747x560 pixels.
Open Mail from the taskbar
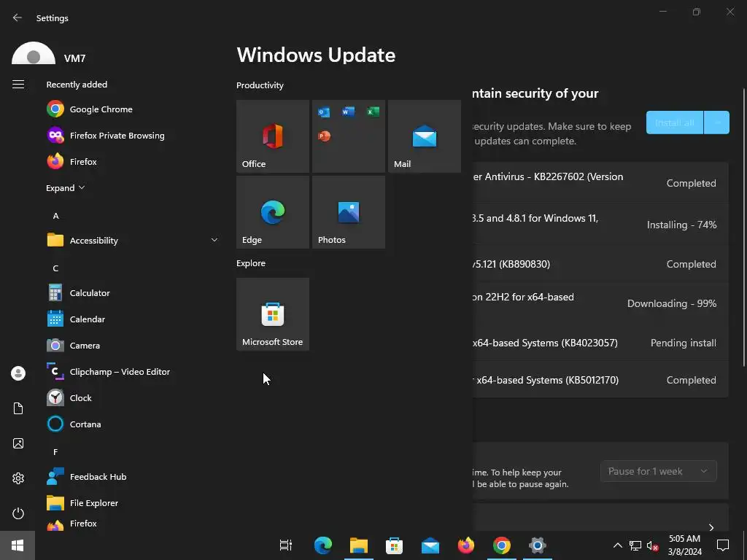[x=430, y=545]
